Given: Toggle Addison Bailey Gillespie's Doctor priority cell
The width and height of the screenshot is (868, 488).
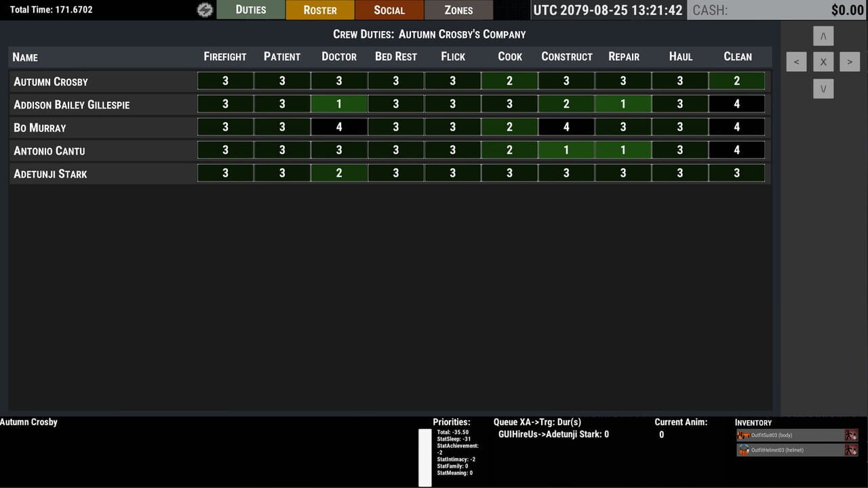Looking at the screenshot, I should point(339,104).
